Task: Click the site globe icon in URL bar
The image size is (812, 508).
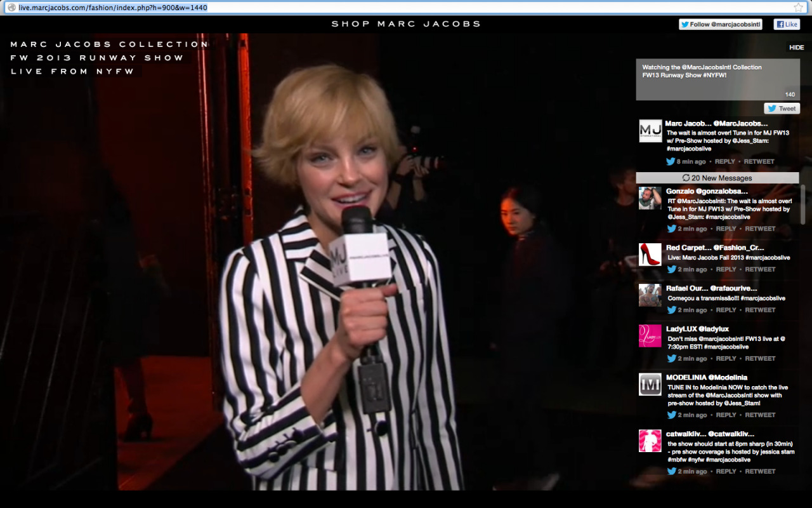Action: pos(11,8)
